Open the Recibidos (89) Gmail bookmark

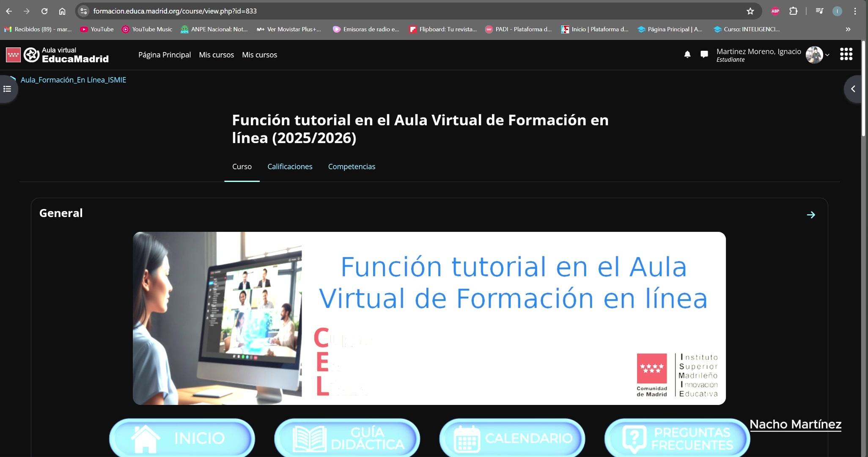tap(38, 29)
